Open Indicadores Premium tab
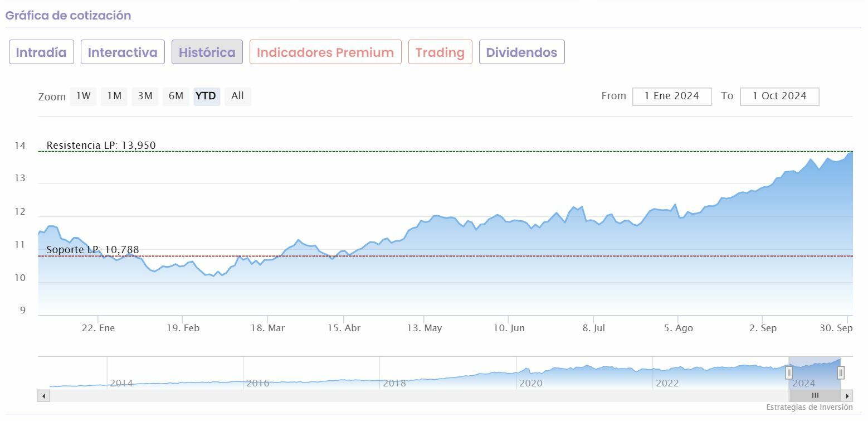 point(325,52)
